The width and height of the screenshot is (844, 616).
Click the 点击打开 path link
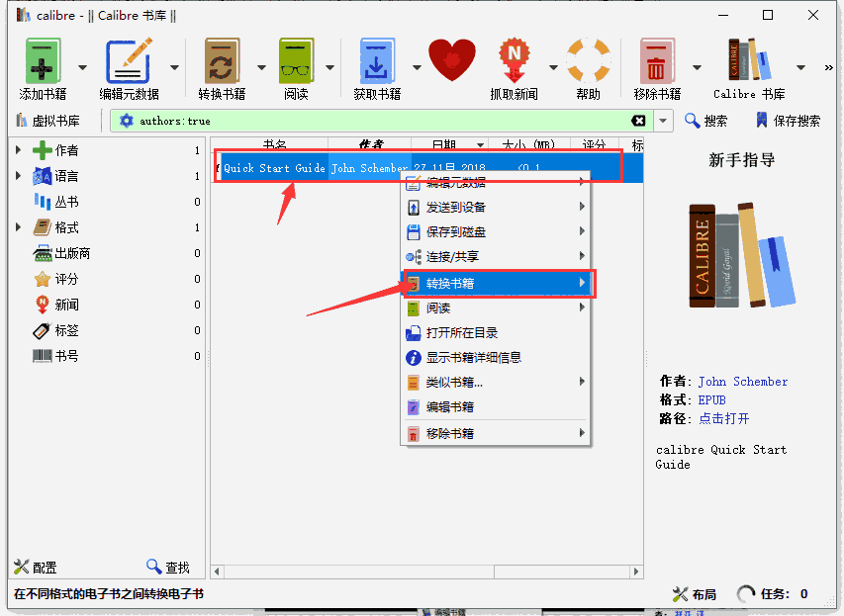pyautogui.click(x=723, y=418)
